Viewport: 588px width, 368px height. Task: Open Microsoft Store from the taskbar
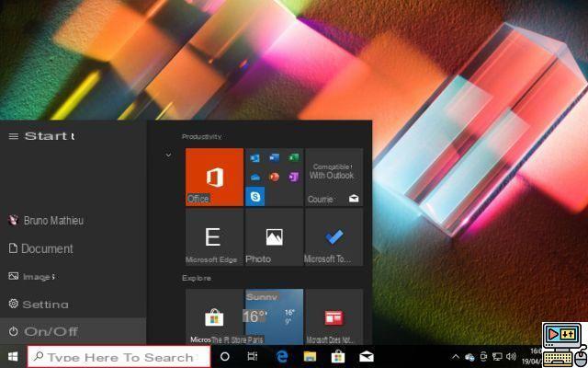338,357
